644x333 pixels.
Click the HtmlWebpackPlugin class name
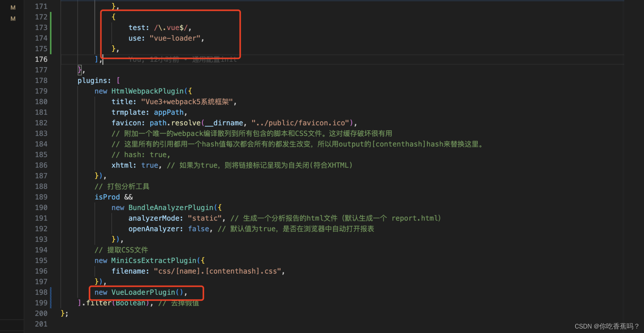pos(148,91)
